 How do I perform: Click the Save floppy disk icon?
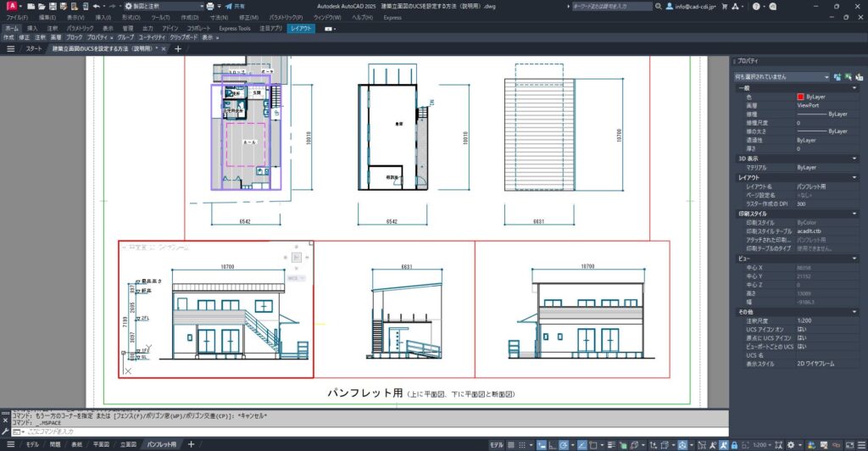click(x=53, y=6)
